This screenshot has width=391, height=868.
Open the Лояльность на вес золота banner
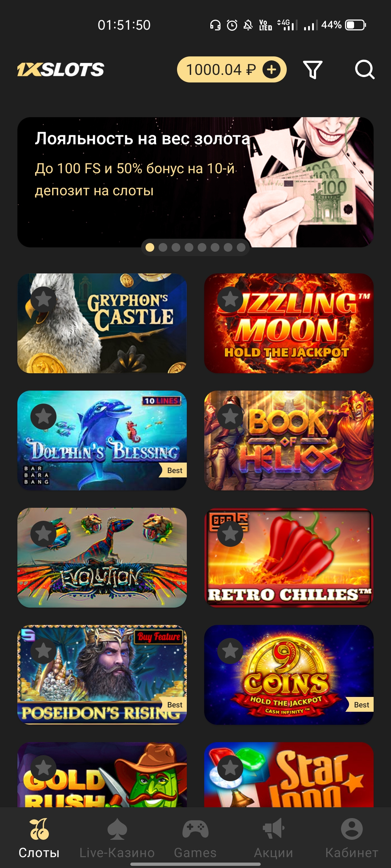195,182
